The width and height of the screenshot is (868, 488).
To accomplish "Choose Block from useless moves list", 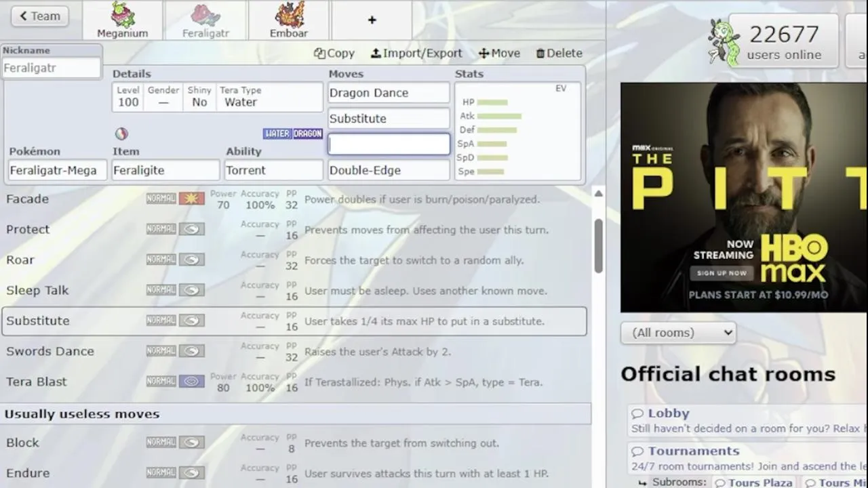I will pyautogui.click(x=294, y=443).
